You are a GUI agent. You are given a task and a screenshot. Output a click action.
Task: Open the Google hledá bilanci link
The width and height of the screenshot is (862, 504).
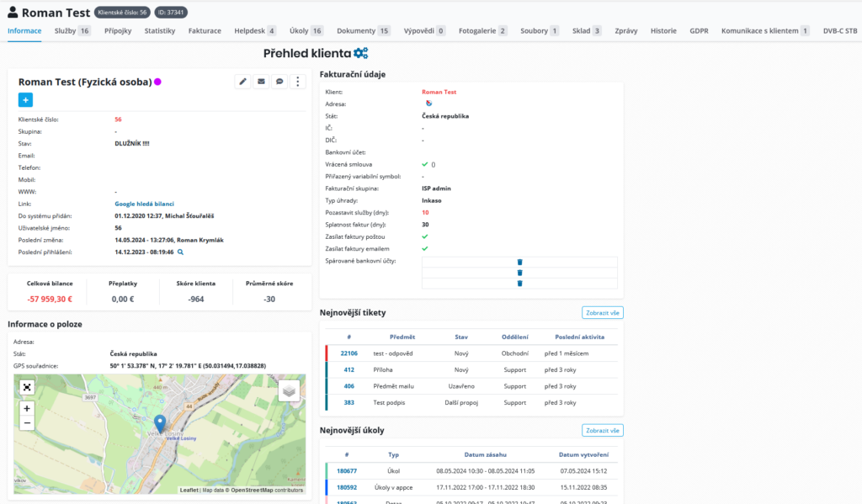(x=146, y=203)
